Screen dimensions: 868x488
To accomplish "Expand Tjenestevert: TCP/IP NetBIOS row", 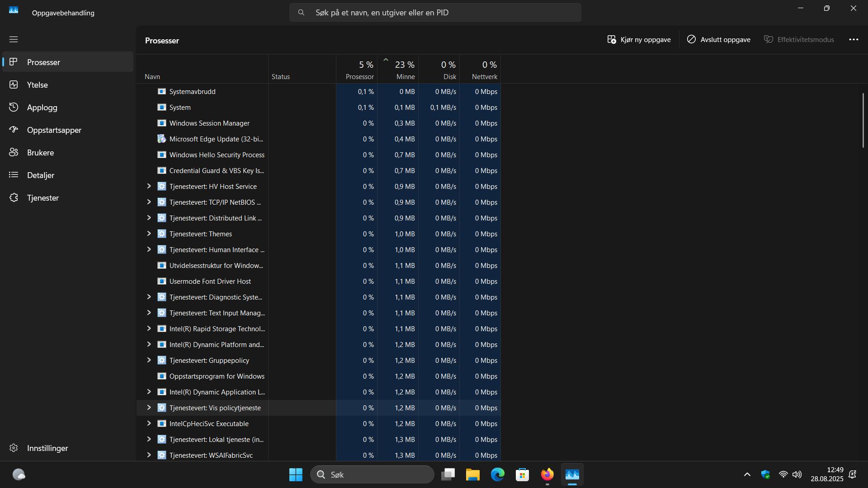I will click(149, 202).
